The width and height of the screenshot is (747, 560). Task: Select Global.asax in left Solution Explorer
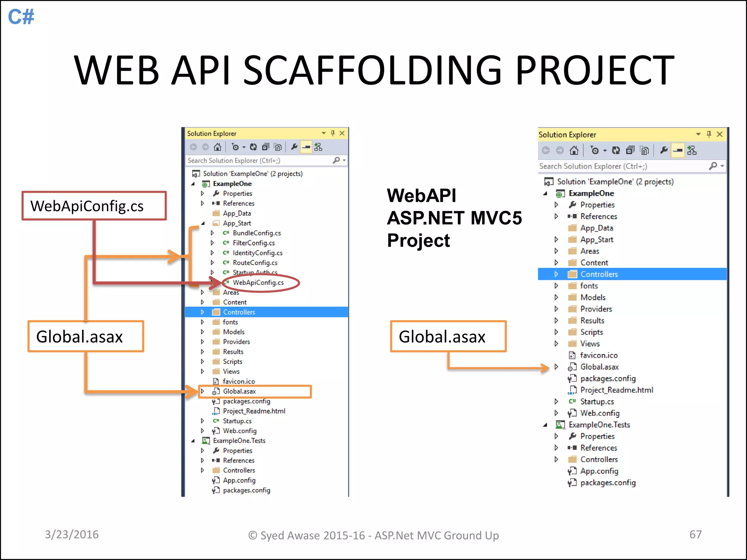coord(239,391)
